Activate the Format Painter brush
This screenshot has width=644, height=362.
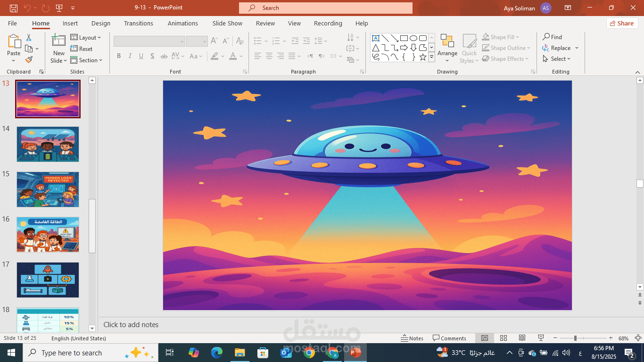click(x=29, y=60)
